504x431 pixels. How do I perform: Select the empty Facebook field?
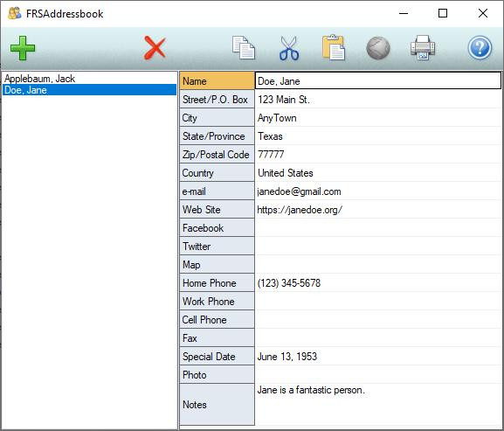[378, 228]
